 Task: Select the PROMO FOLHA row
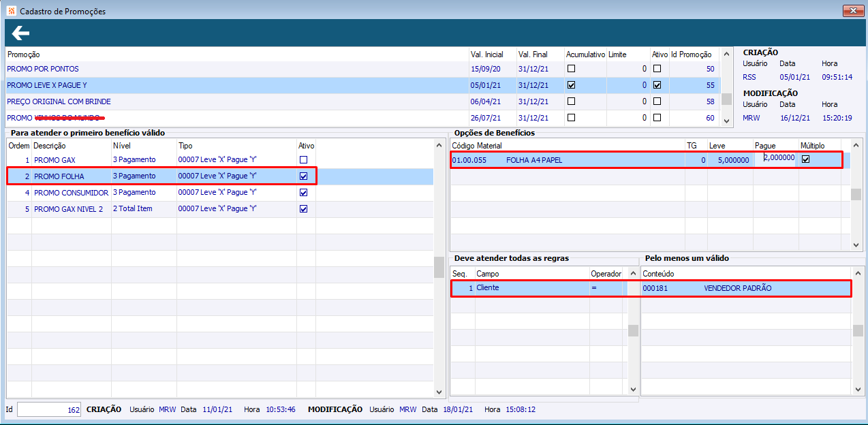219,176
